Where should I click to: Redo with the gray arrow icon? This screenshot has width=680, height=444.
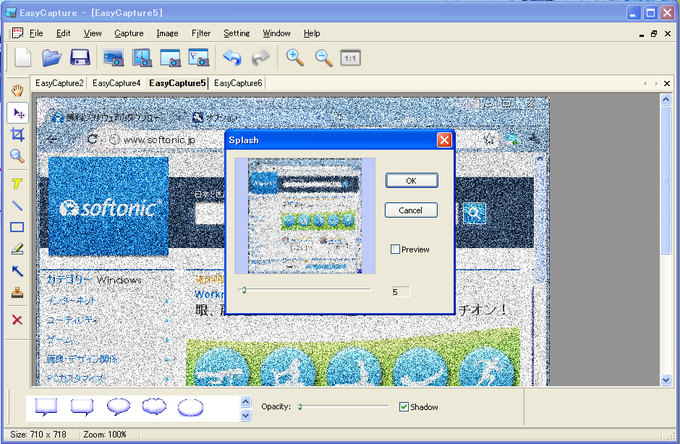[x=261, y=58]
